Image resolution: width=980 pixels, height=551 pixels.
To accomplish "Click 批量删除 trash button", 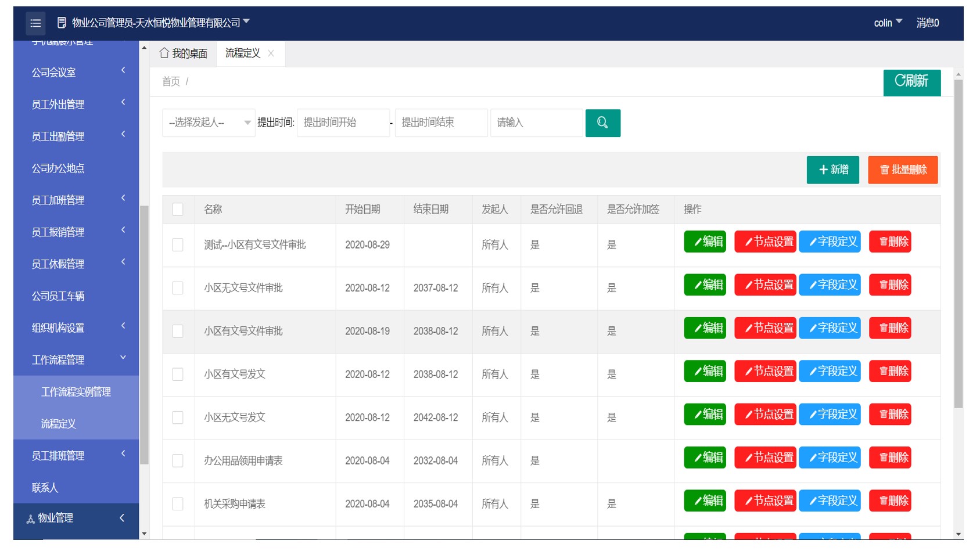I will coord(902,170).
